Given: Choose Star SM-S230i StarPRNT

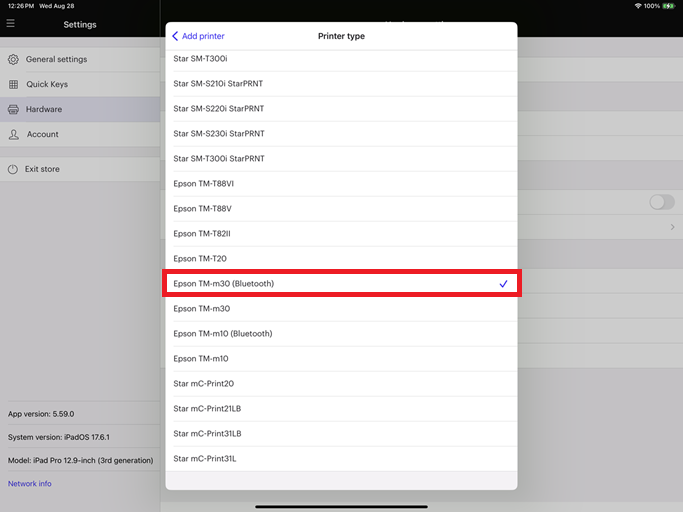Looking at the screenshot, I should point(342,134).
